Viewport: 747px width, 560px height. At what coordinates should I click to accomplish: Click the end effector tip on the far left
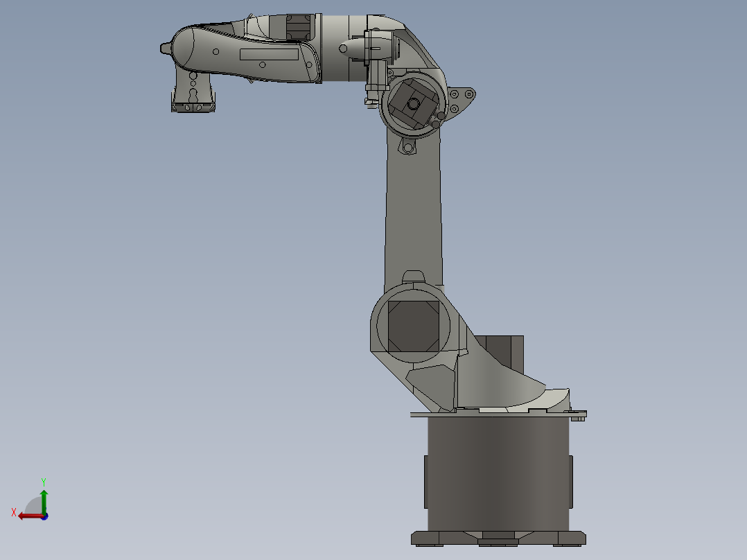[x=165, y=49]
